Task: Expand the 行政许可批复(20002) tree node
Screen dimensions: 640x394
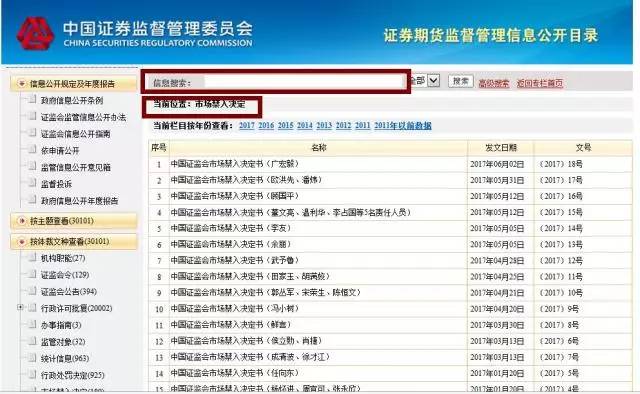Action: (x=20, y=307)
